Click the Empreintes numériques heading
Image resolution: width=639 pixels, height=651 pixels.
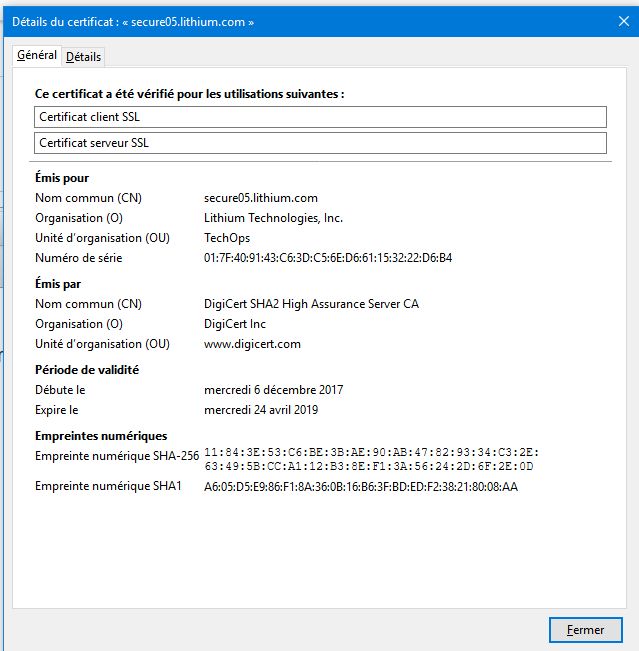(101, 436)
